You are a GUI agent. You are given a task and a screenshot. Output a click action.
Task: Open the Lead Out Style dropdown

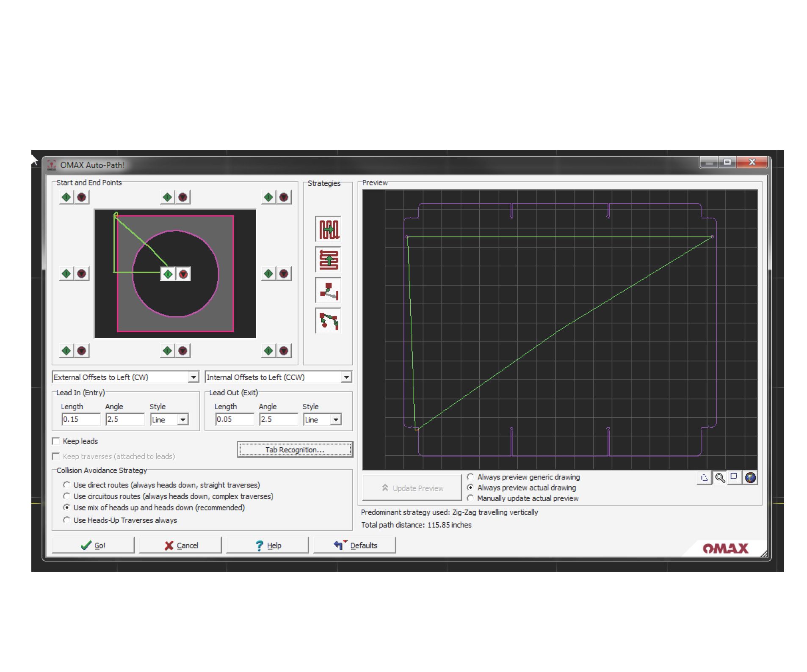click(x=337, y=419)
